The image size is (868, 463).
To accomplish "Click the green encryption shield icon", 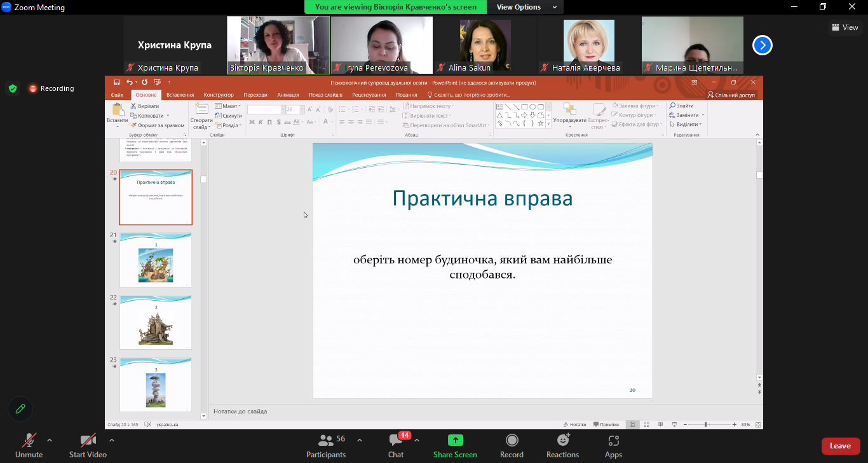I will click(x=13, y=88).
